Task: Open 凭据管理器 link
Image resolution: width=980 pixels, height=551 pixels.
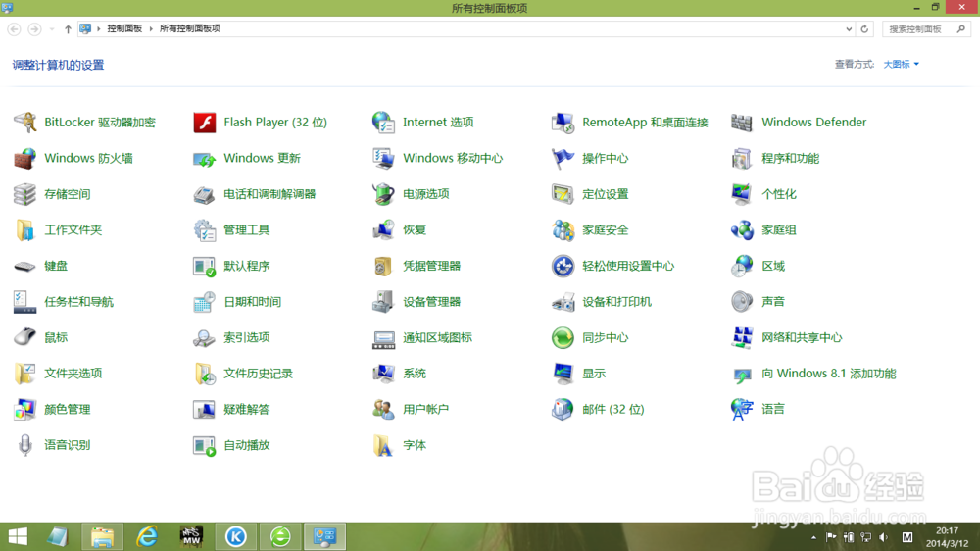Action: [x=432, y=266]
